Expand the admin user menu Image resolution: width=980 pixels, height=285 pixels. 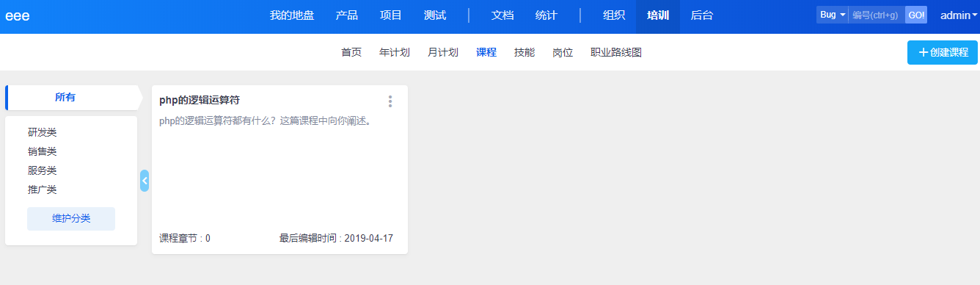(x=959, y=15)
